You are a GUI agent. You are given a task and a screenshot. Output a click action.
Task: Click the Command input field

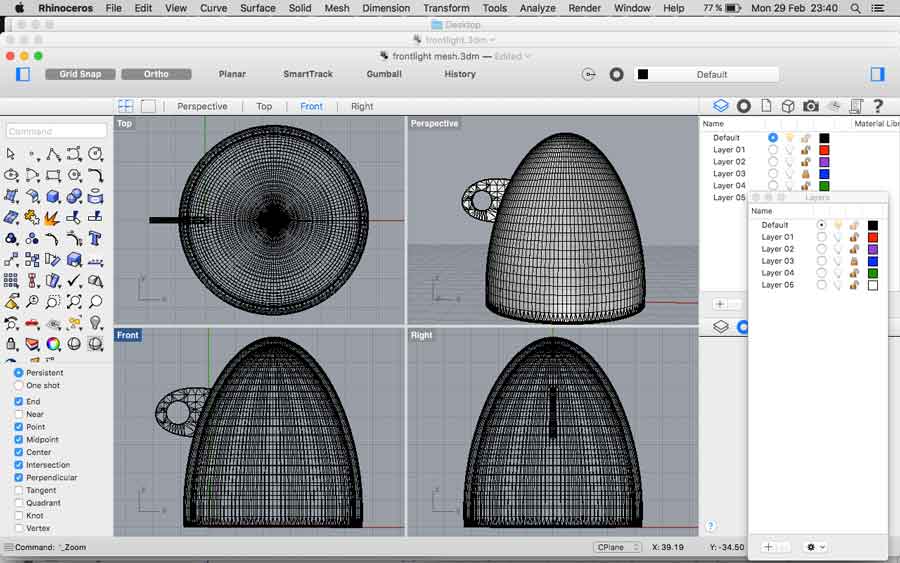pyautogui.click(x=56, y=131)
